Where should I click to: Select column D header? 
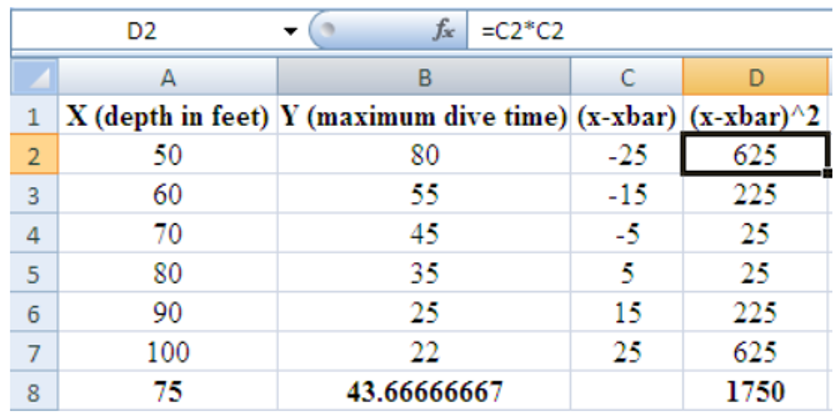(755, 77)
